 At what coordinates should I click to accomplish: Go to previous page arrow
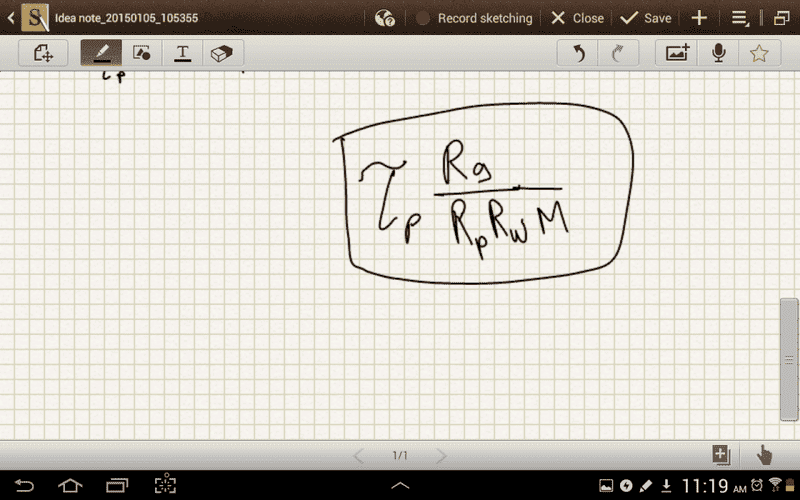[359, 456]
